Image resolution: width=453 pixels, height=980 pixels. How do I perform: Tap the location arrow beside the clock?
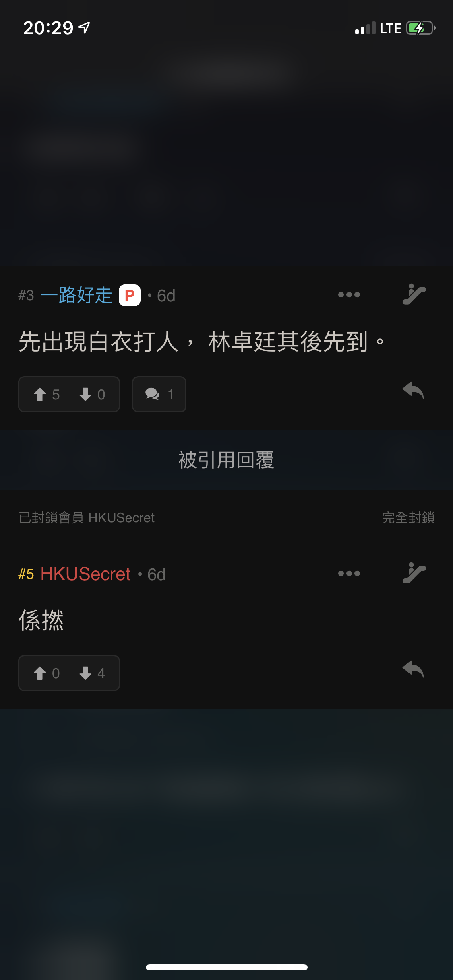point(84,27)
